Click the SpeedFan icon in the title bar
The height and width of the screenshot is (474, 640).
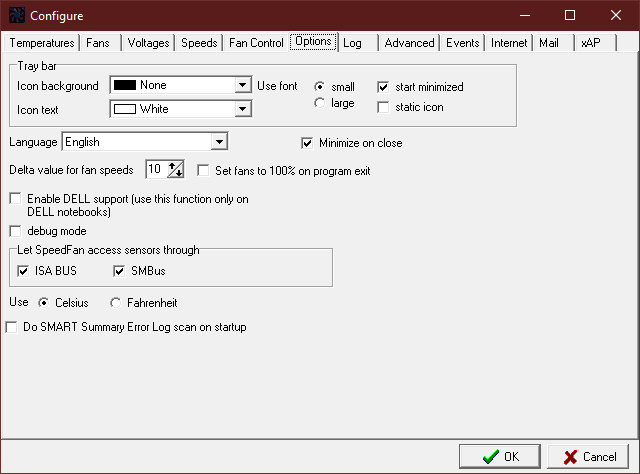[17, 15]
